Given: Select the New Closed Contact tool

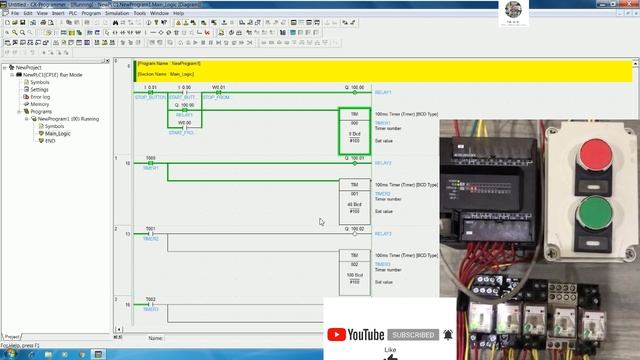Looking at the screenshot, I should pos(122,32).
